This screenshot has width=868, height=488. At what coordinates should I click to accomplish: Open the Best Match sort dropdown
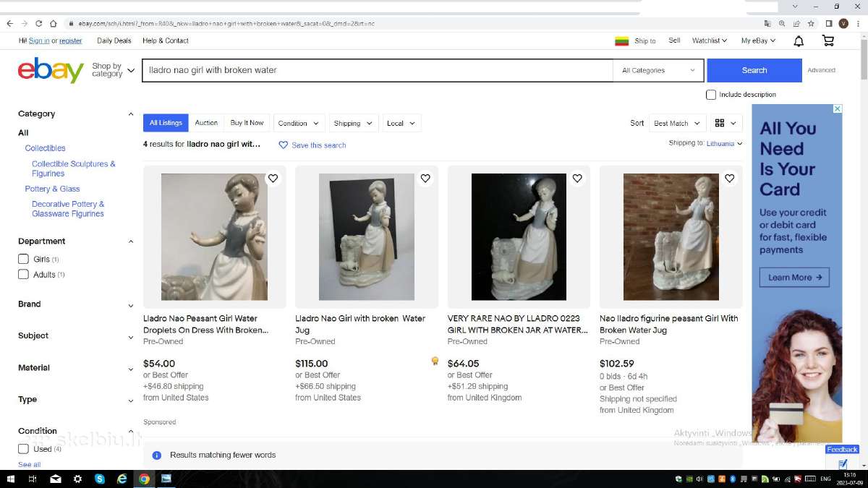tap(677, 123)
